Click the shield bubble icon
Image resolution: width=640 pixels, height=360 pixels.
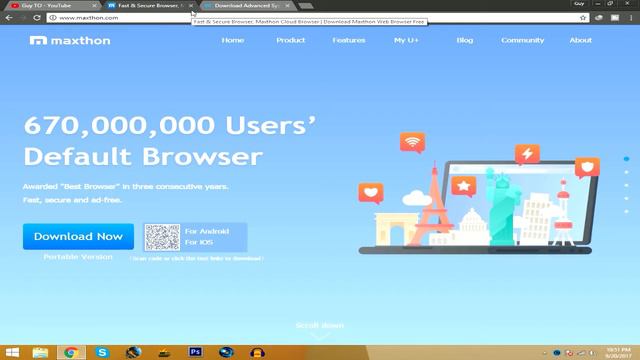tap(587, 167)
